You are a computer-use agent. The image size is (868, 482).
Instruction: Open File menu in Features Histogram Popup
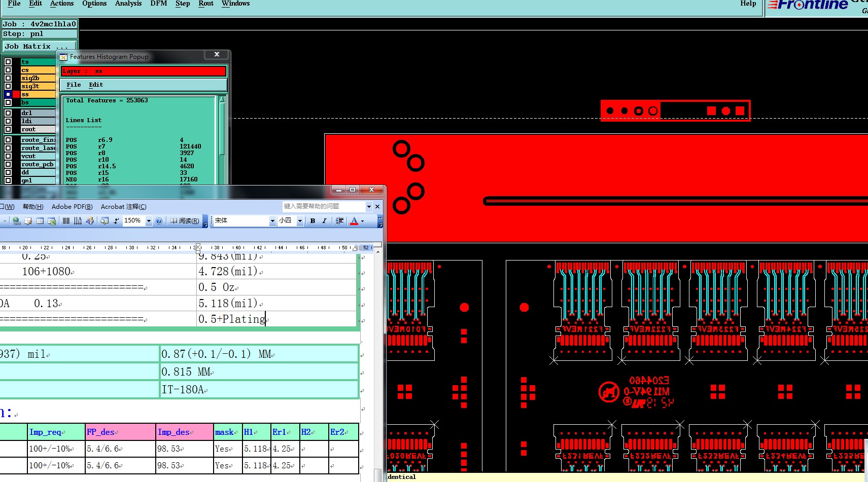(x=74, y=85)
